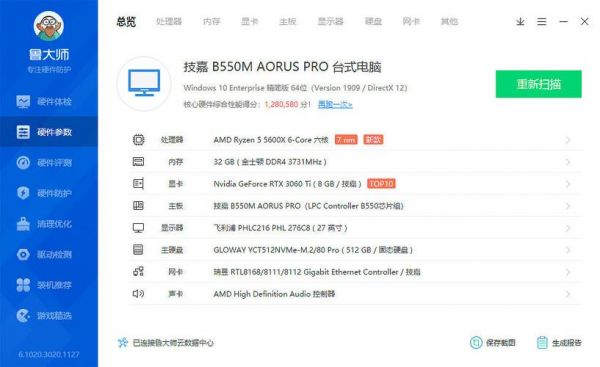
Task: Switch to the 硬盘 tab
Action: click(373, 21)
